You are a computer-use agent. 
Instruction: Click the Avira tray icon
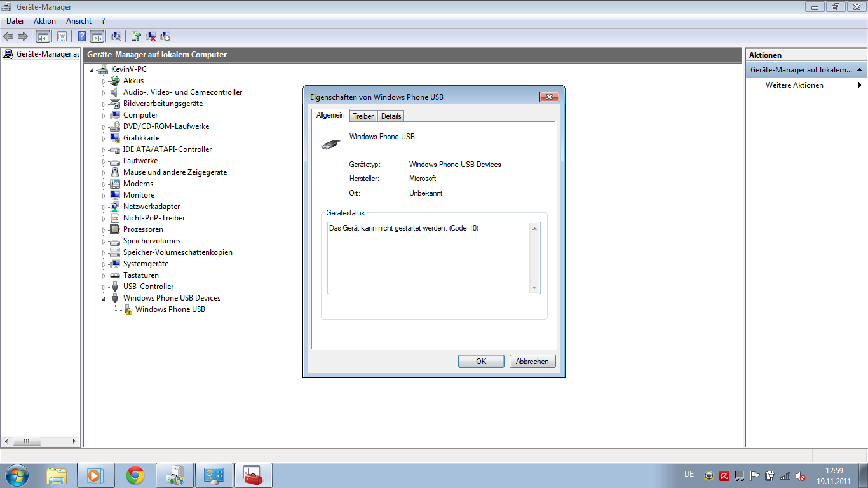(x=724, y=475)
